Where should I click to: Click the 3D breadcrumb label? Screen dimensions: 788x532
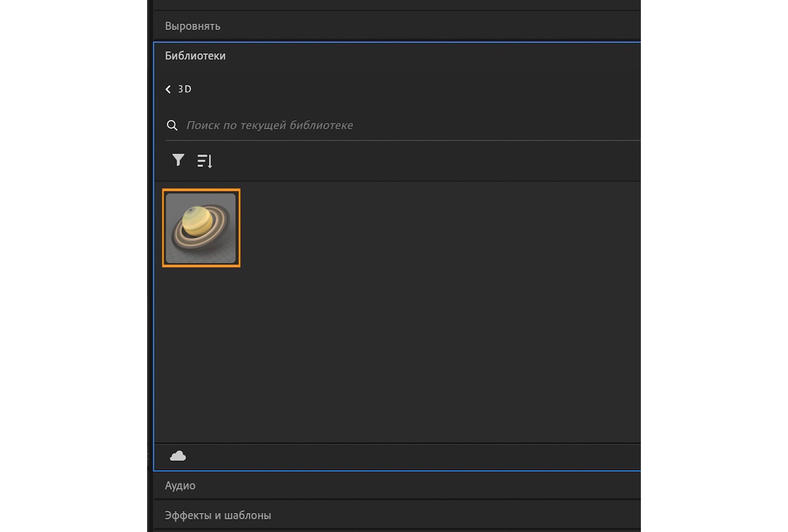pos(185,89)
